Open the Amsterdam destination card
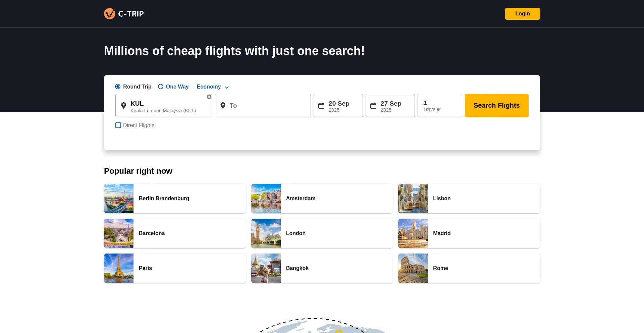 322,199
